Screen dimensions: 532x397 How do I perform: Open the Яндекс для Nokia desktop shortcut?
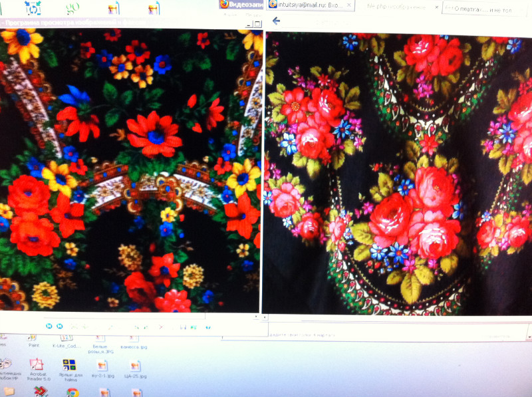click(69, 366)
